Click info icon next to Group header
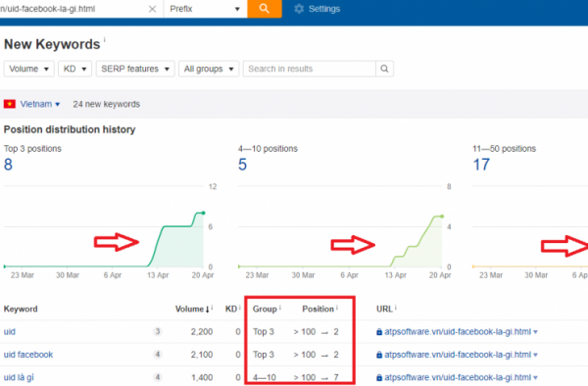This screenshot has width=588, height=386. pos(280,308)
